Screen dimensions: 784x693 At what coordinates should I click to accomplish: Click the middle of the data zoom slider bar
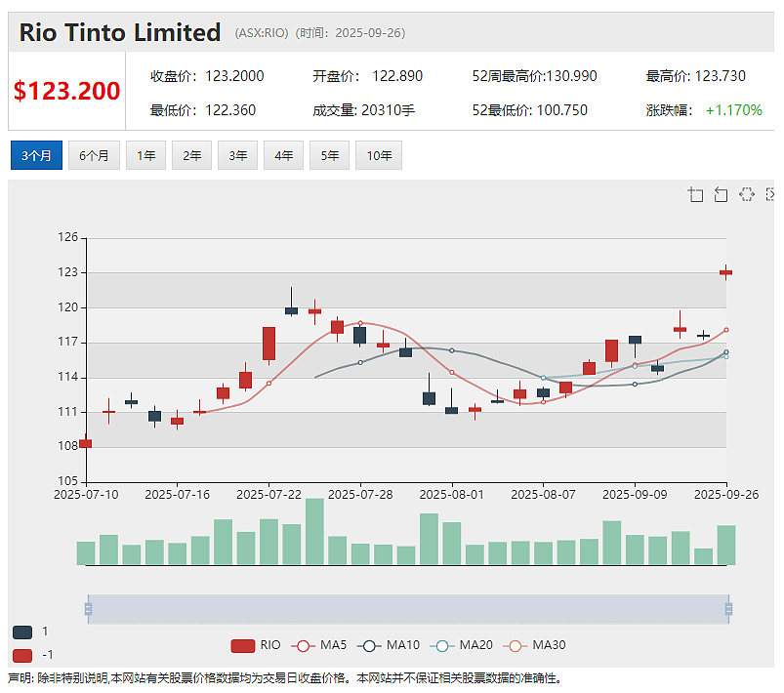pyautogui.click(x=408, y=609)
